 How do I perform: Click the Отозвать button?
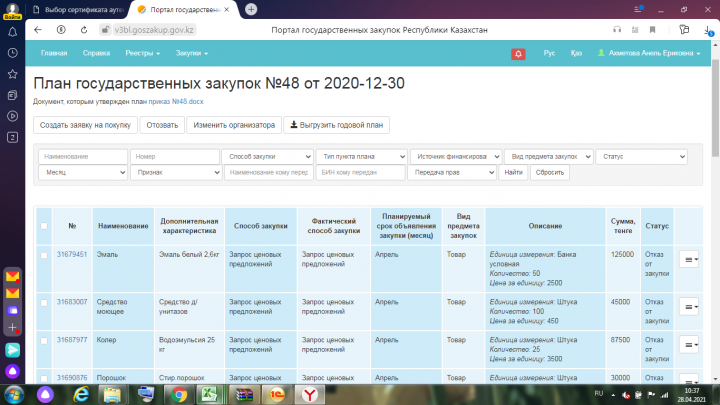162,125
